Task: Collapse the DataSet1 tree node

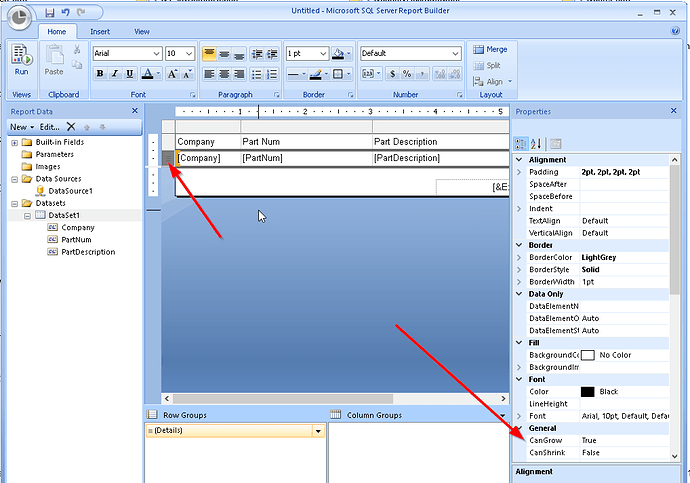Action: (27, 216)
